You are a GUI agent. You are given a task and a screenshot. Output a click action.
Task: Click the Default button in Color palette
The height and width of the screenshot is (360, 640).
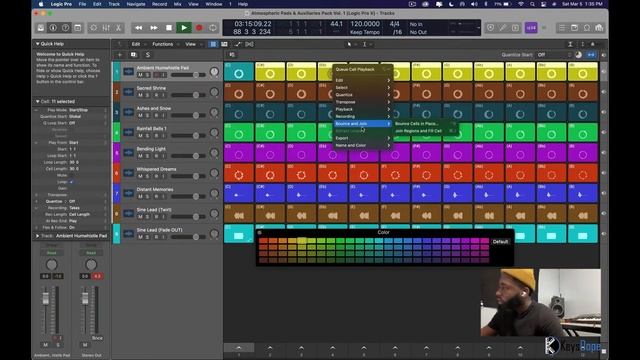pos(500,242)
